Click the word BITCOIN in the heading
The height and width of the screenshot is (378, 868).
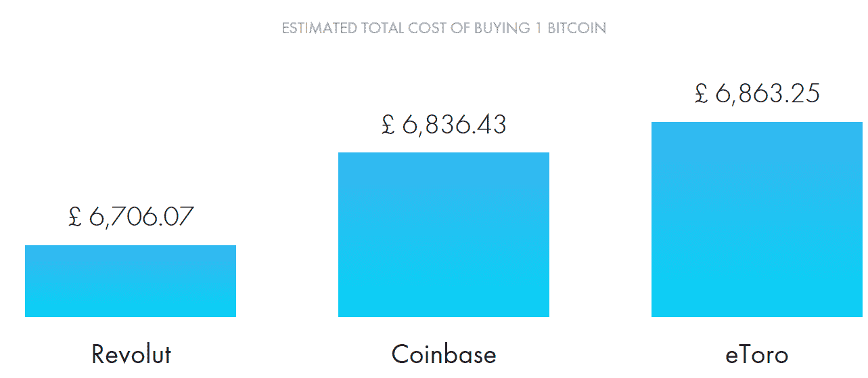click(576, 28)
